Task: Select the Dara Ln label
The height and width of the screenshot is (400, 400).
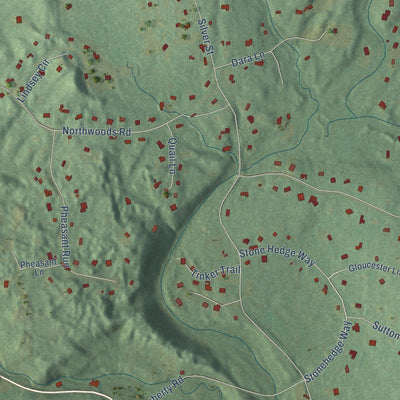Action: point(248,60)
